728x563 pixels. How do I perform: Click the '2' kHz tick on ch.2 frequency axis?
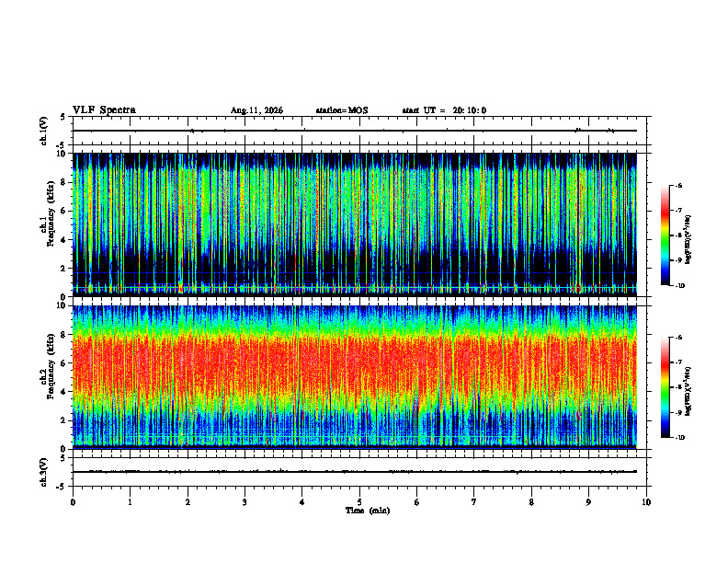(x=65, y=420)
